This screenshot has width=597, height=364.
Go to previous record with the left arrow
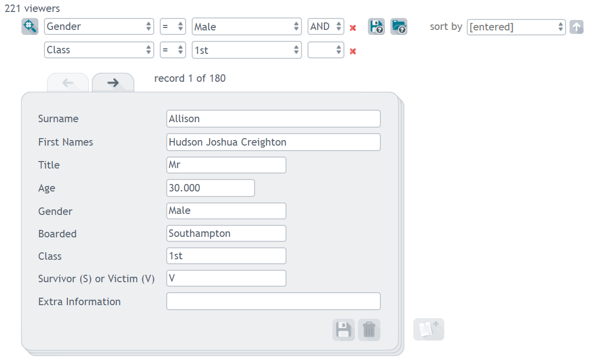pos(68,83)
